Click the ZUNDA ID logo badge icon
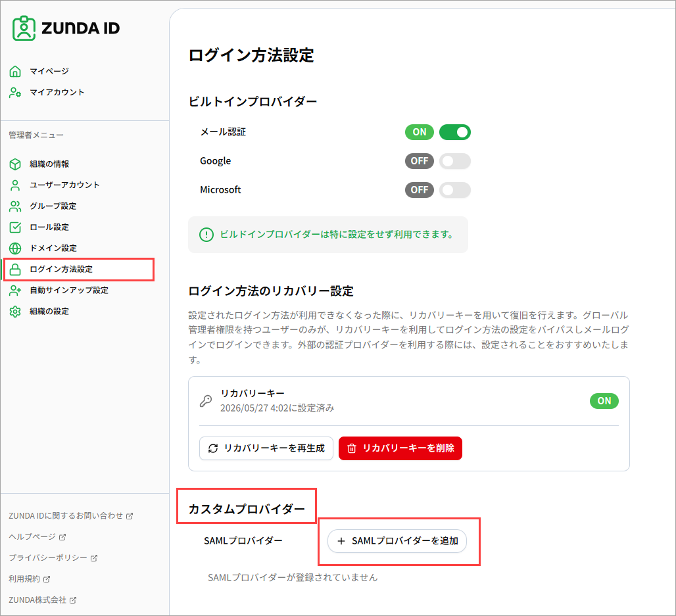 point(24,28)
